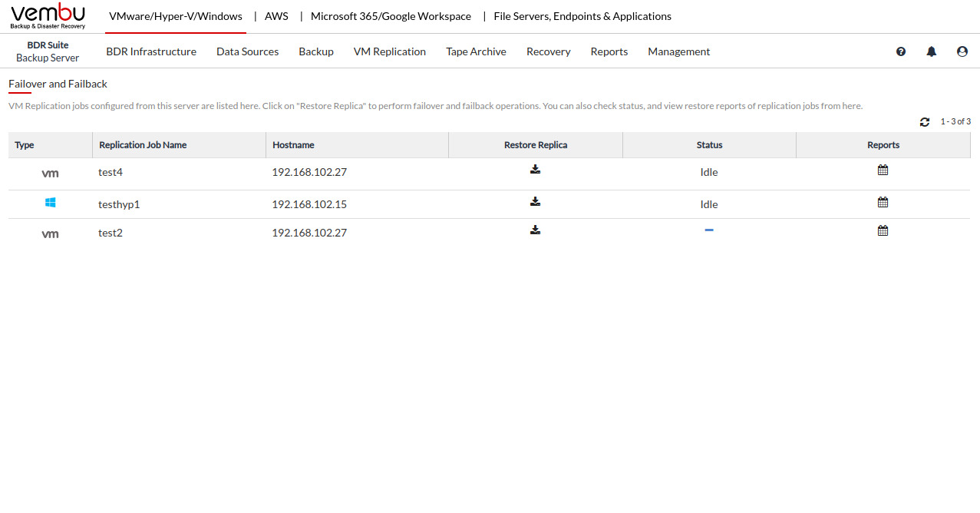Click the Vembu logo
Viewport: 980px width, 513px height.
[x=48, y=16]
